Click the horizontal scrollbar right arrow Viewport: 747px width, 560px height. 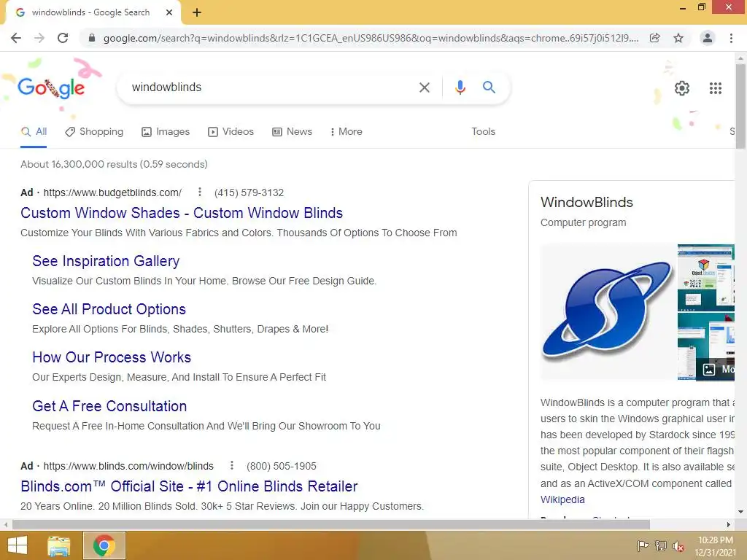pyautogui.click(x=729, y=525)
